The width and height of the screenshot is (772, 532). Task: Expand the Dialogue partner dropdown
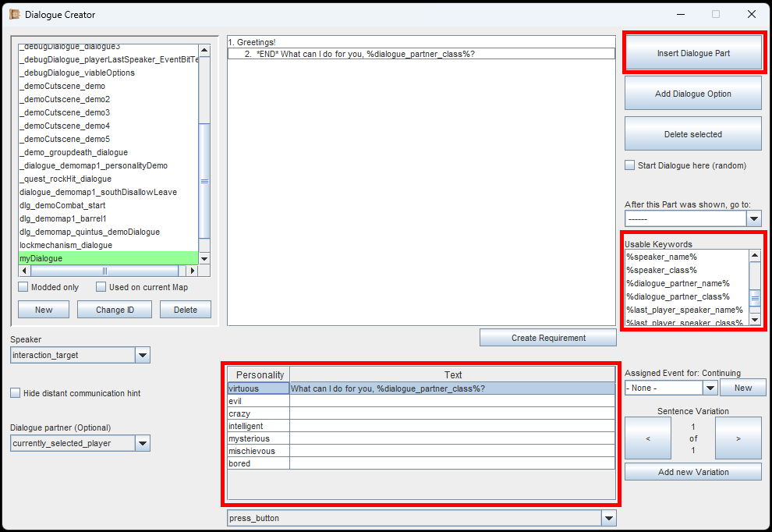click(142, 444)
